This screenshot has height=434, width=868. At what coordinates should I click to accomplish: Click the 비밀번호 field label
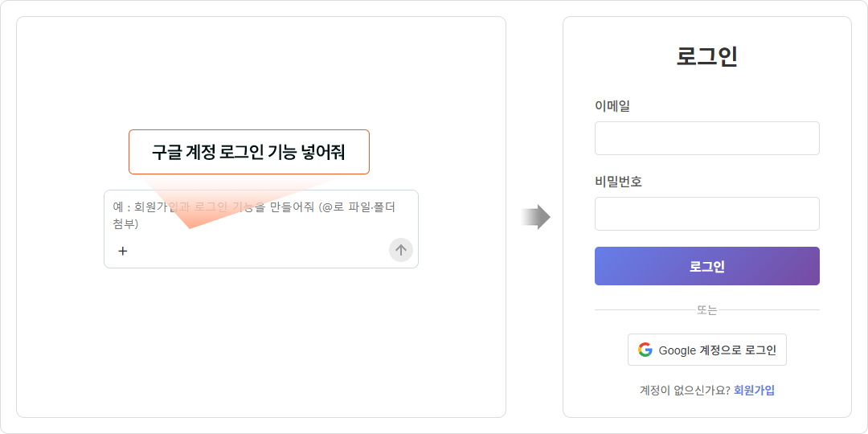618,182
